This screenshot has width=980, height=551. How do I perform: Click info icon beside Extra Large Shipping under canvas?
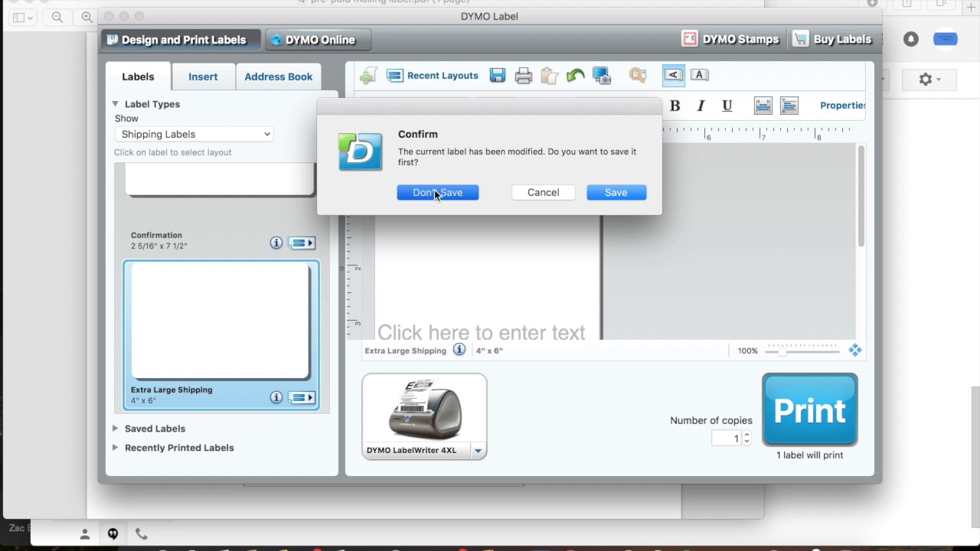(x=459, y=350)
